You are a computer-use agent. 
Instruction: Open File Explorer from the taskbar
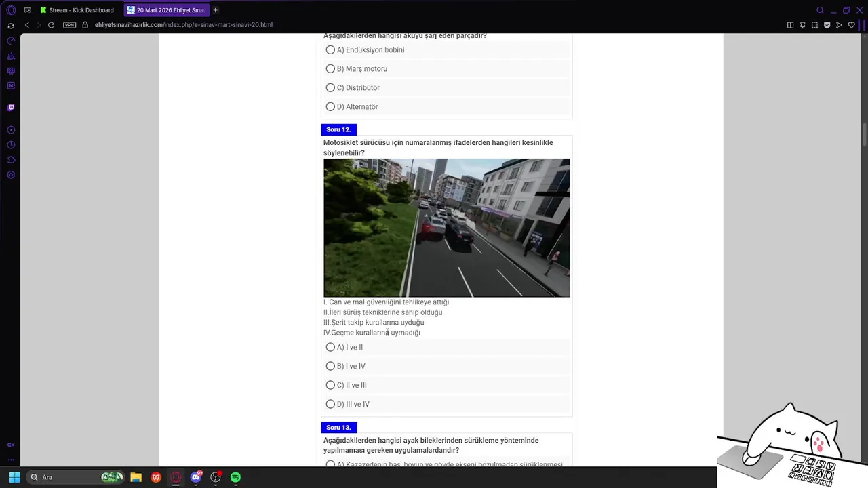(x=136, y=477)
